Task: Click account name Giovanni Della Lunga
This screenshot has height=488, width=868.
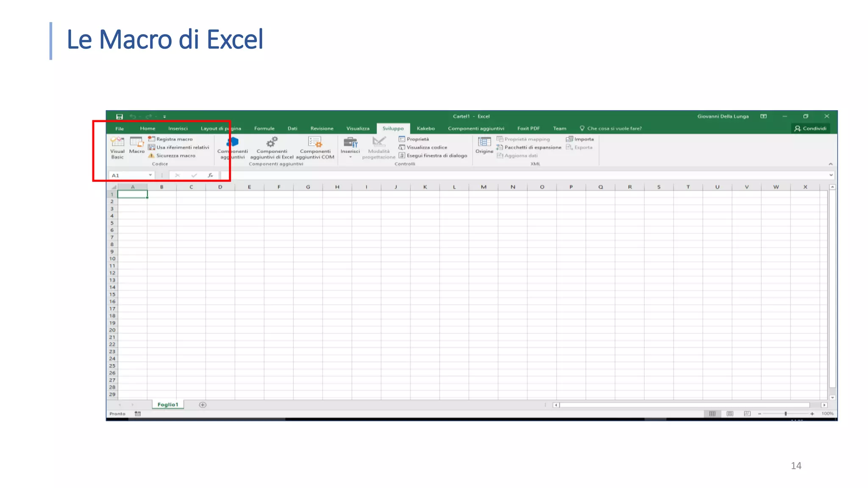Action: (723, 116)
